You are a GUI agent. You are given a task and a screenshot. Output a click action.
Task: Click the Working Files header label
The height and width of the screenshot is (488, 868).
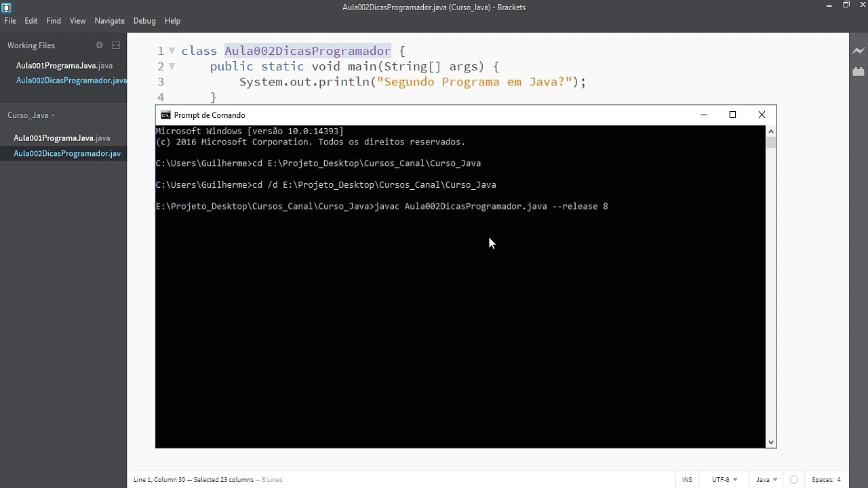click(x=31, y=45)
